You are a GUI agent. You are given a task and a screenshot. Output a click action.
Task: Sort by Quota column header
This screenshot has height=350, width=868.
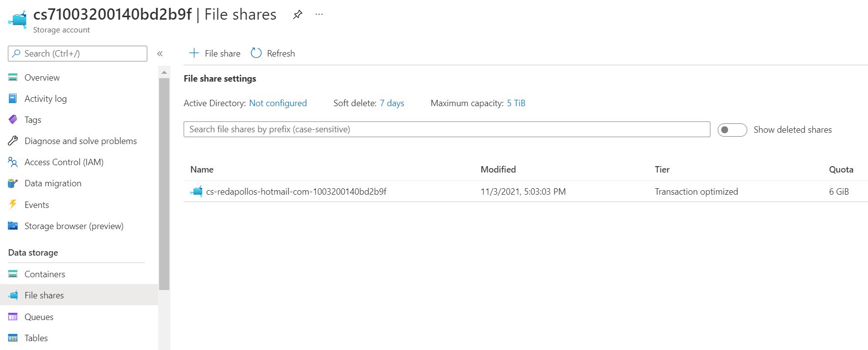841,170
